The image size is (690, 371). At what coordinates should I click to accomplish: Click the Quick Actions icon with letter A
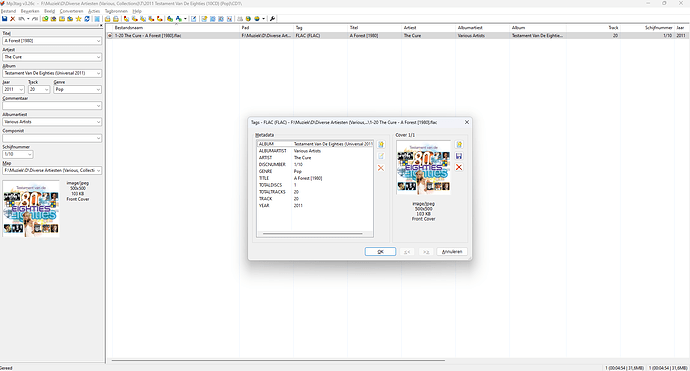coord(179,18)
